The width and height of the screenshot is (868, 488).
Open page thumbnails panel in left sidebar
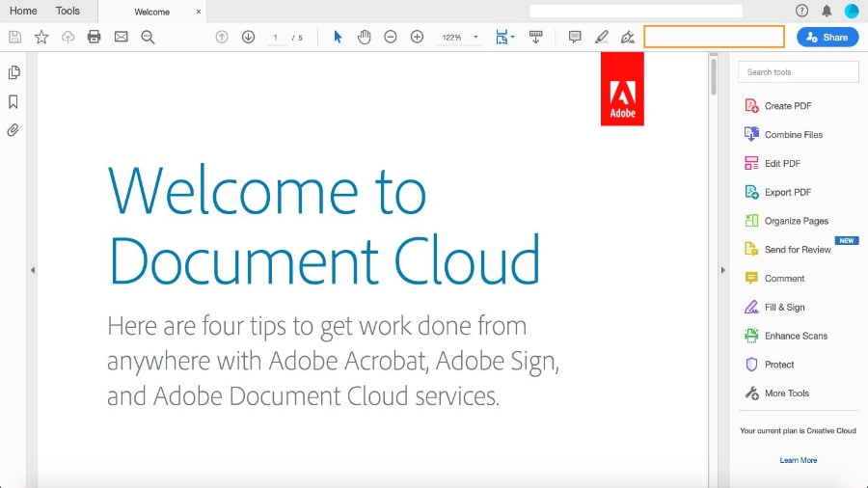point(14,72)
